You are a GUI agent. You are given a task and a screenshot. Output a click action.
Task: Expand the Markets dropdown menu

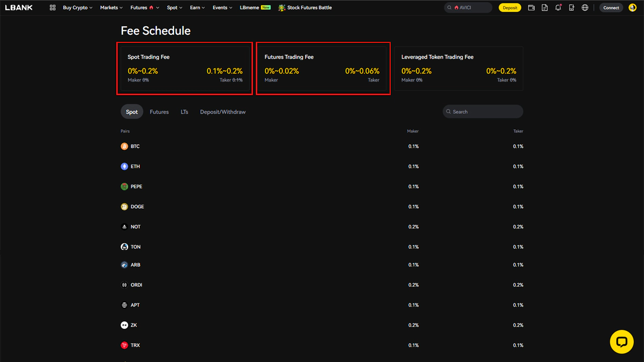pos(111,8)
